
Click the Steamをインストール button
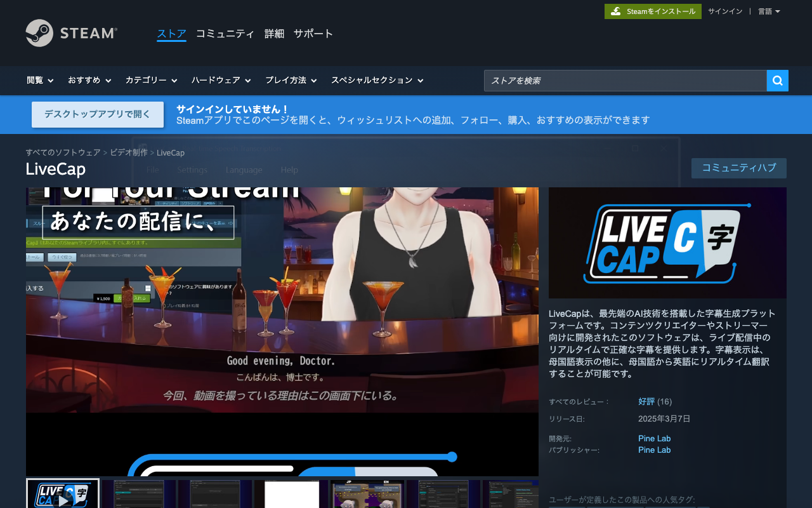[x=653, y=11]
